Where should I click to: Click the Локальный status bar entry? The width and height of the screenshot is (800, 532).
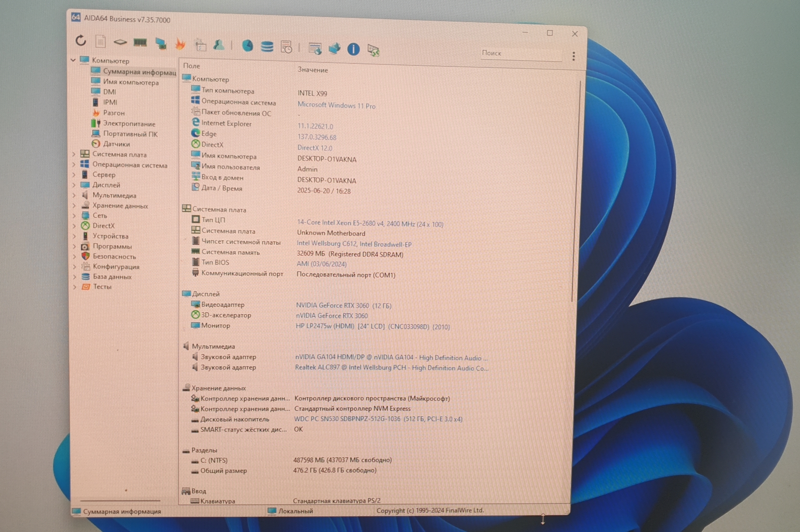tap(291, 511)
